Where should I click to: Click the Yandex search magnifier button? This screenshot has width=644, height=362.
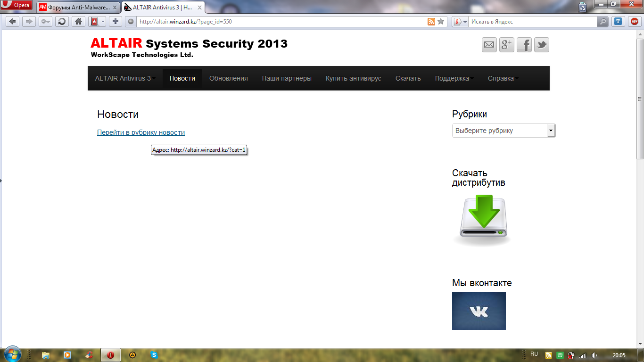(x=603, y=22)
